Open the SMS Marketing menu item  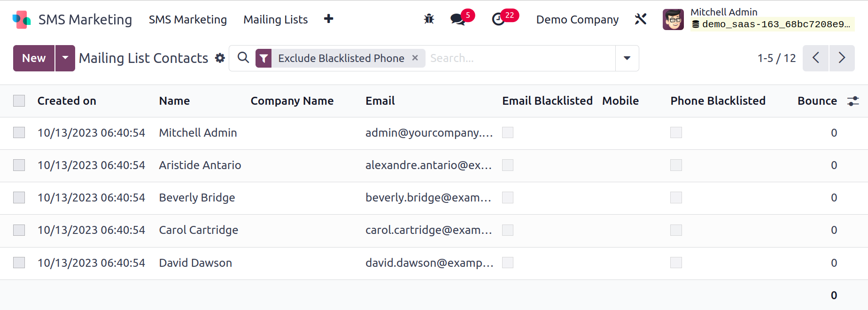tap(188, 19)
